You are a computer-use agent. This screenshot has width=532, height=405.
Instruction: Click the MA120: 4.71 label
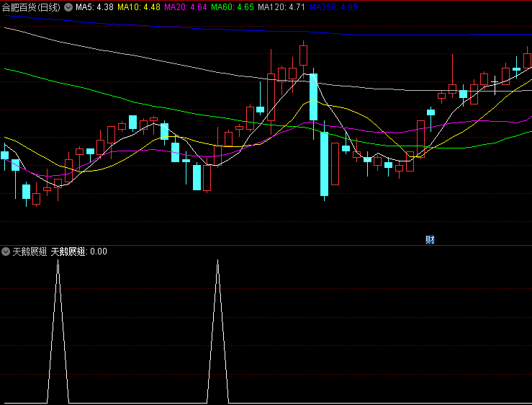(281, 7)
